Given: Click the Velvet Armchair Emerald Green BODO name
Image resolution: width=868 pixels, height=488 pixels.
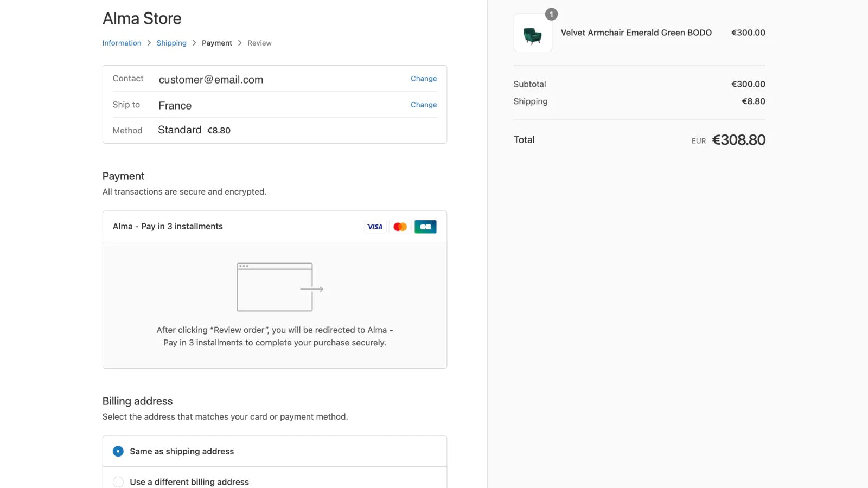Looking at the screenshot, I should coord(636,33).
